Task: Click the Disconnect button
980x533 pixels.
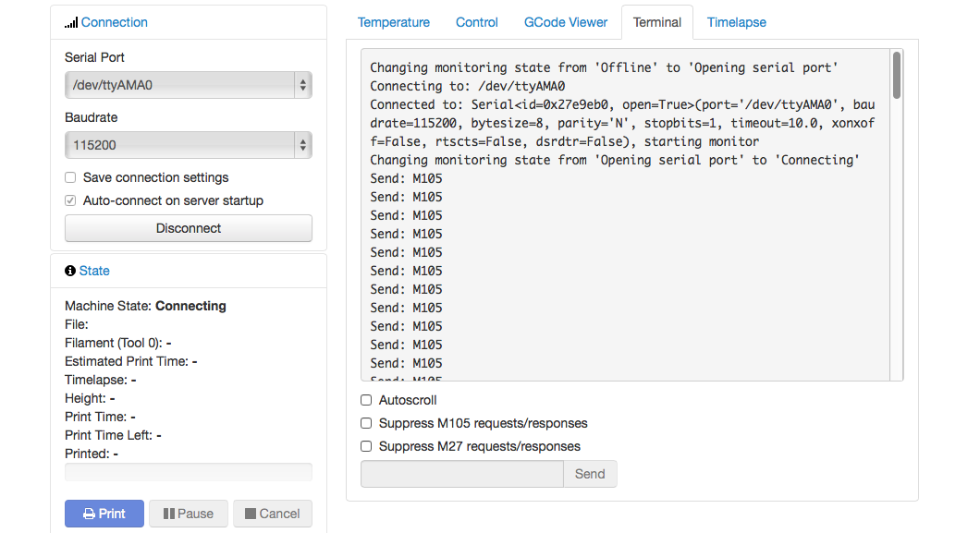Action: (188, 227)
